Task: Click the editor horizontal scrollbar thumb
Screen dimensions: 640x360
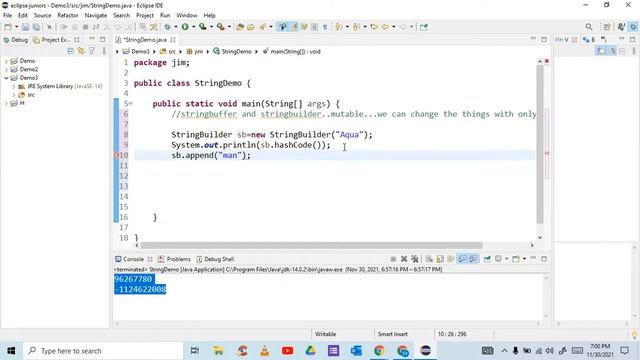Action: click(311, 245)
